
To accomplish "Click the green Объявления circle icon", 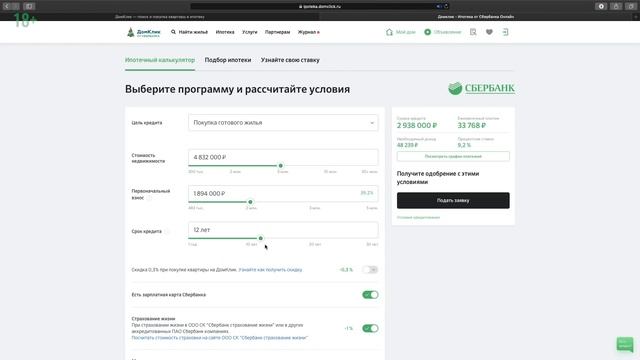I will (x=427, y=32).
